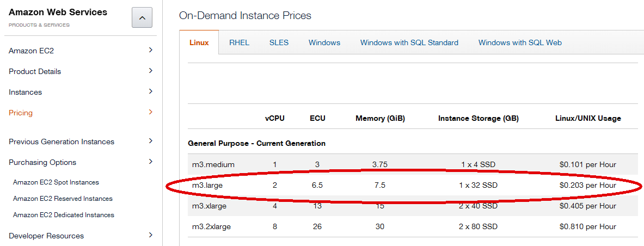
Task: Click the chevron next to Product Details
Action: 150,71
